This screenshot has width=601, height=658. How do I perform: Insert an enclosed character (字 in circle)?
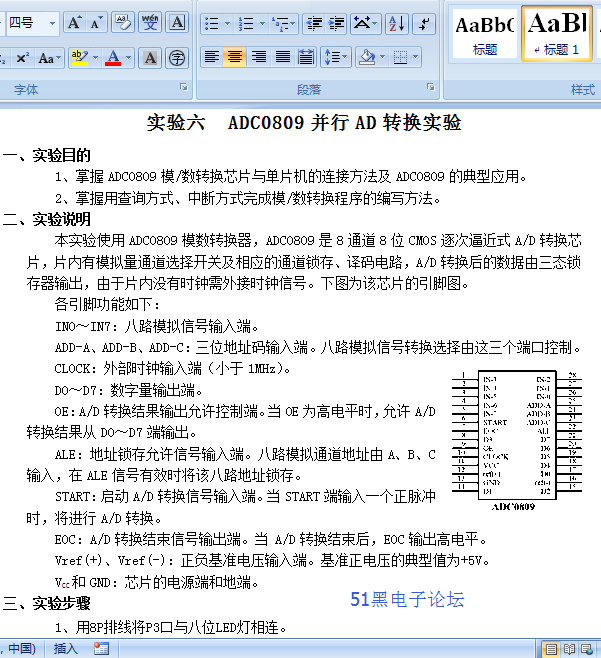click(177, 57)
